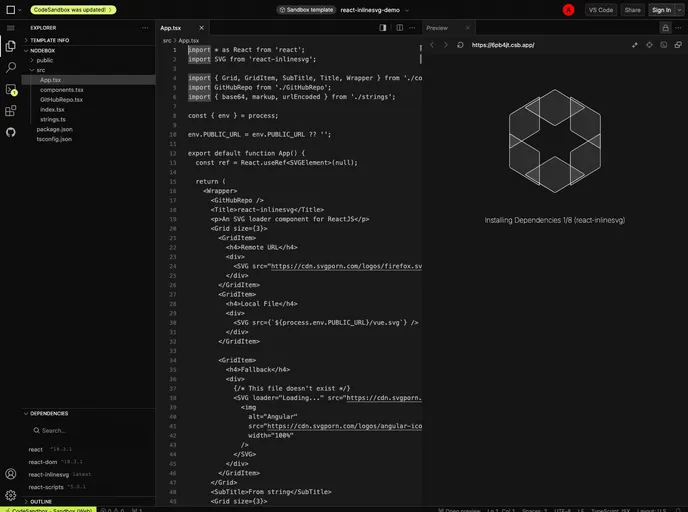Click the dependencies Search field
This screenshot has width=688, height=512.
90,430
